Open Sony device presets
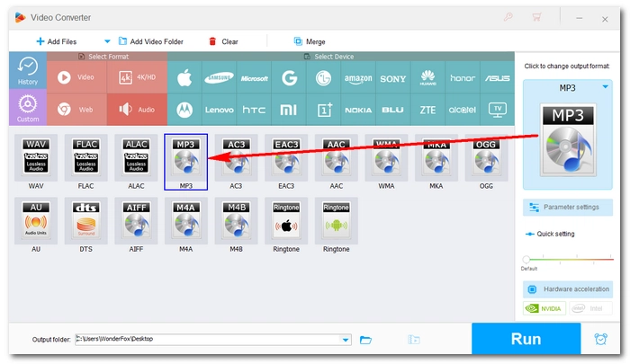 click(x=393, y=77)
